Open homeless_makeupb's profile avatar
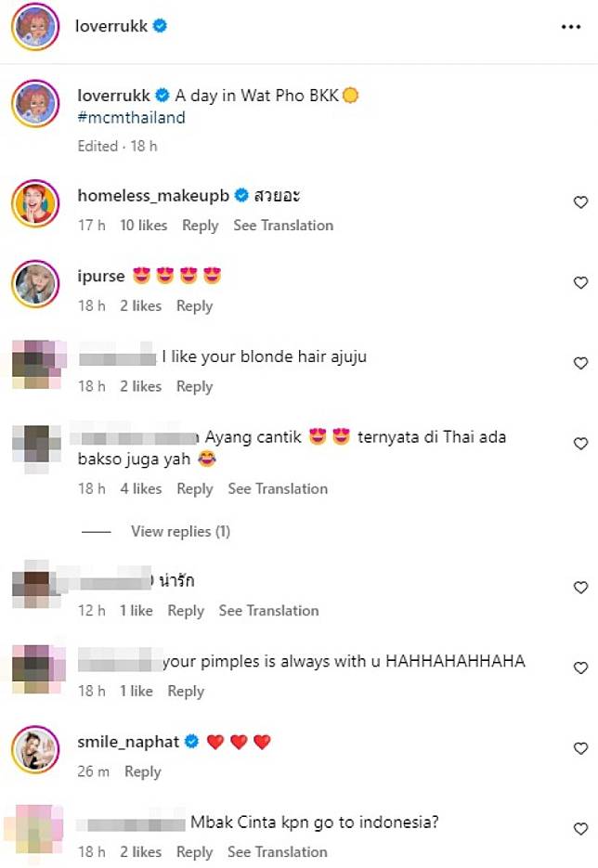The width and height of the screenshot is (598, 868). coord(35,203)
